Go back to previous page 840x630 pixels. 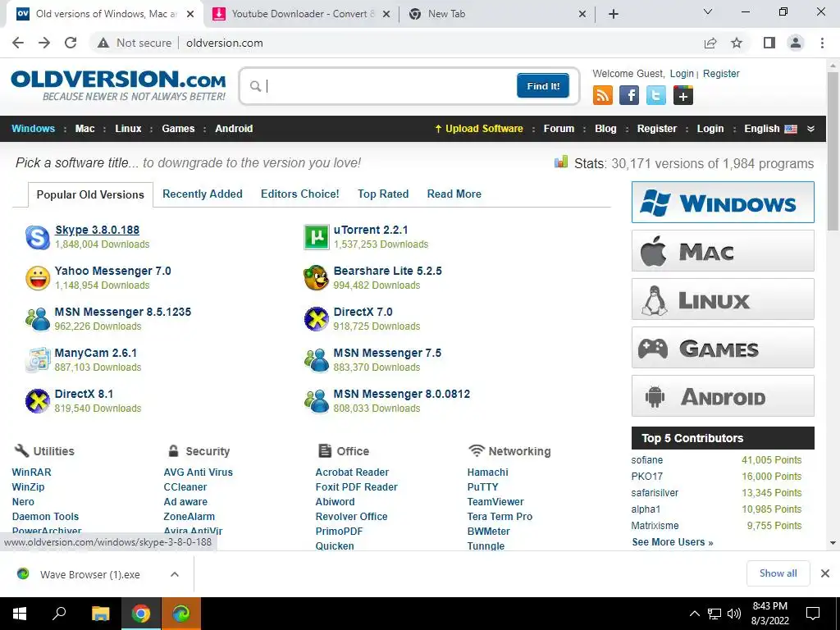(x=18, y=43)
